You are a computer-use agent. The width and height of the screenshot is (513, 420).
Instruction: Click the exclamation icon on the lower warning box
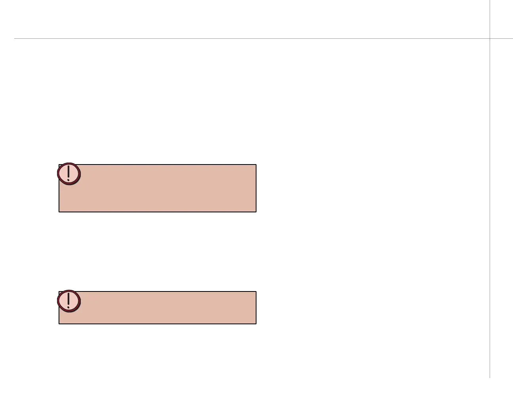(x=69, y=301)
